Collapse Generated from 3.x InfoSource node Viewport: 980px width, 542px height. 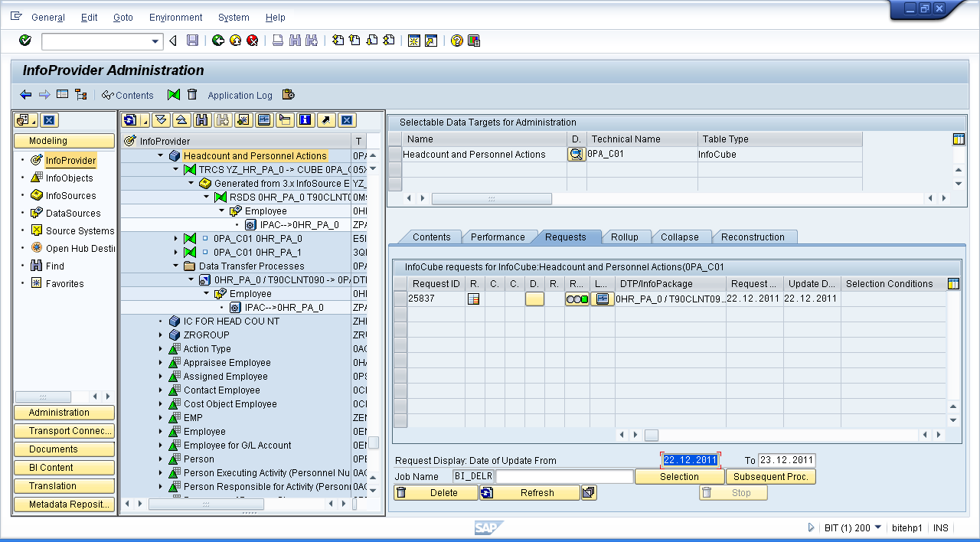191,183
